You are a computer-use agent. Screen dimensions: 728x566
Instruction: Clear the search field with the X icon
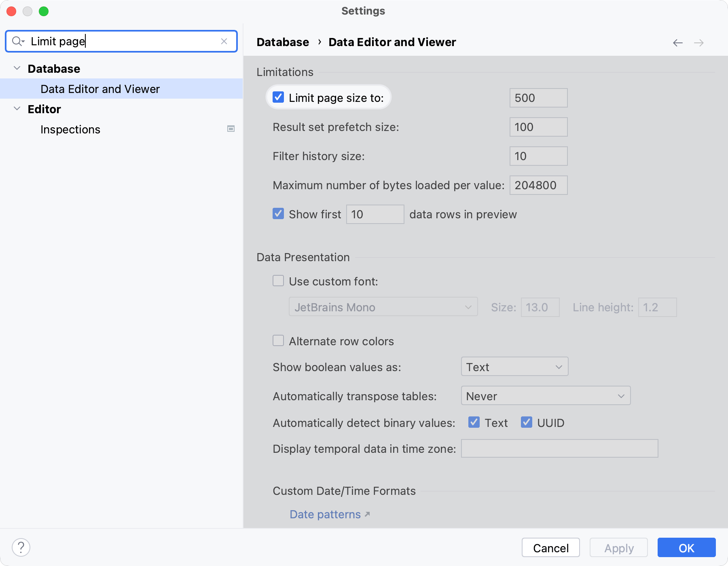click(x=224, y=41)
